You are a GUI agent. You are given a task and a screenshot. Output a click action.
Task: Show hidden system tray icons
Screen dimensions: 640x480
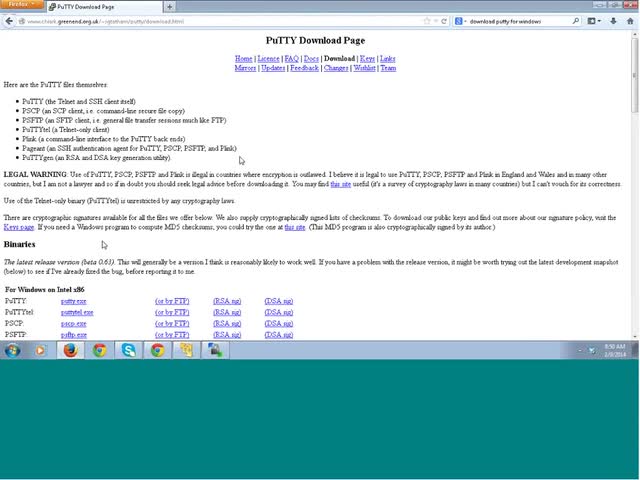580,351
